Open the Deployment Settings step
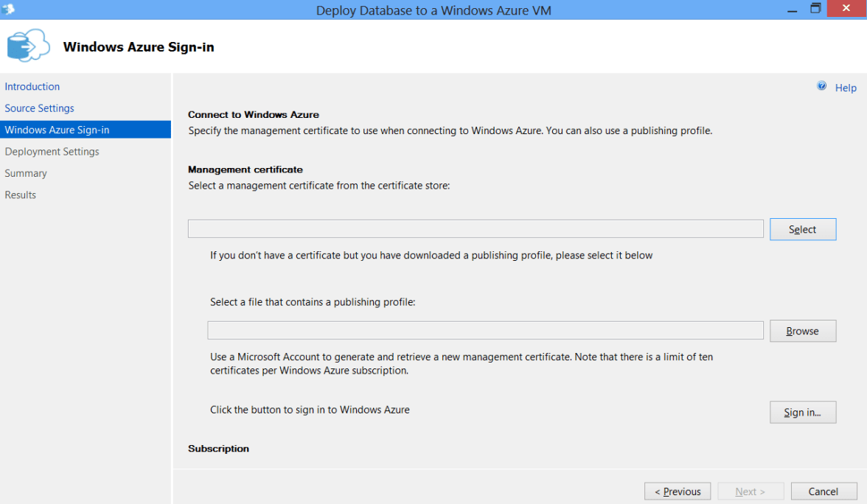The image size is (867, 504). click(52, 152)
